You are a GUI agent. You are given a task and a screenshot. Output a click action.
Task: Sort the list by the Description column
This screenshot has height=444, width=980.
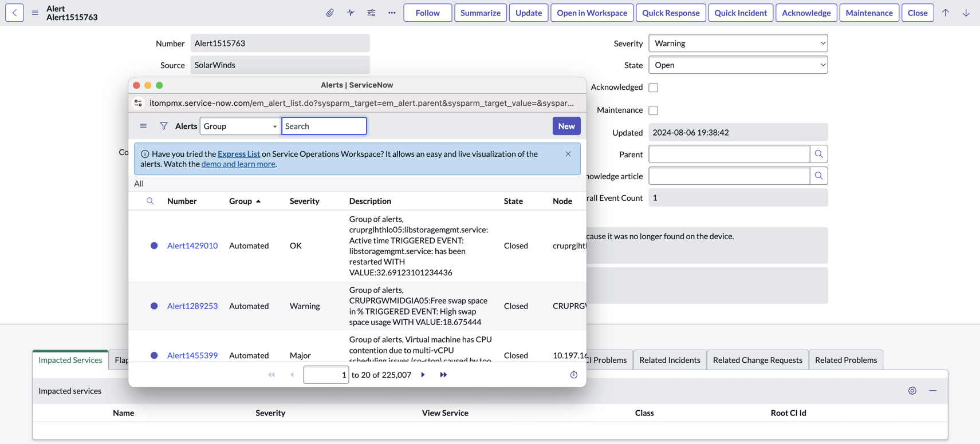point(370,201)
